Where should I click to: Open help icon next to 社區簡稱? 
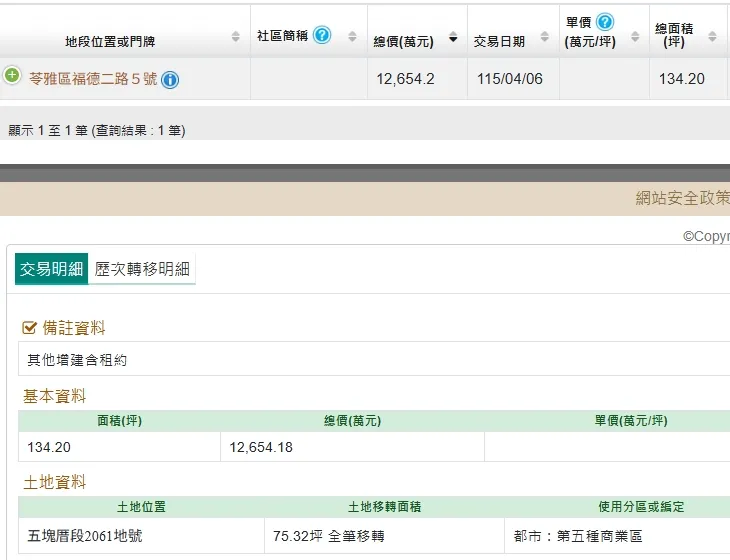coord(322,35)
